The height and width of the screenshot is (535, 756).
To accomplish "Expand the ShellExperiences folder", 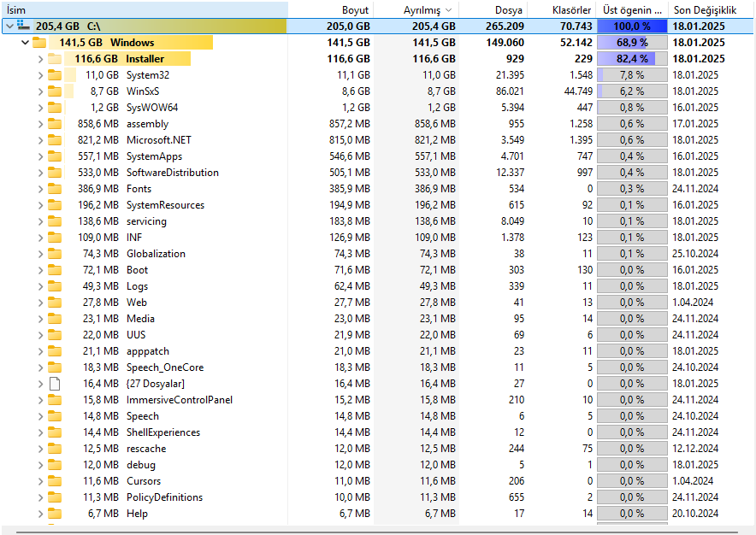I will click(40, 432).
